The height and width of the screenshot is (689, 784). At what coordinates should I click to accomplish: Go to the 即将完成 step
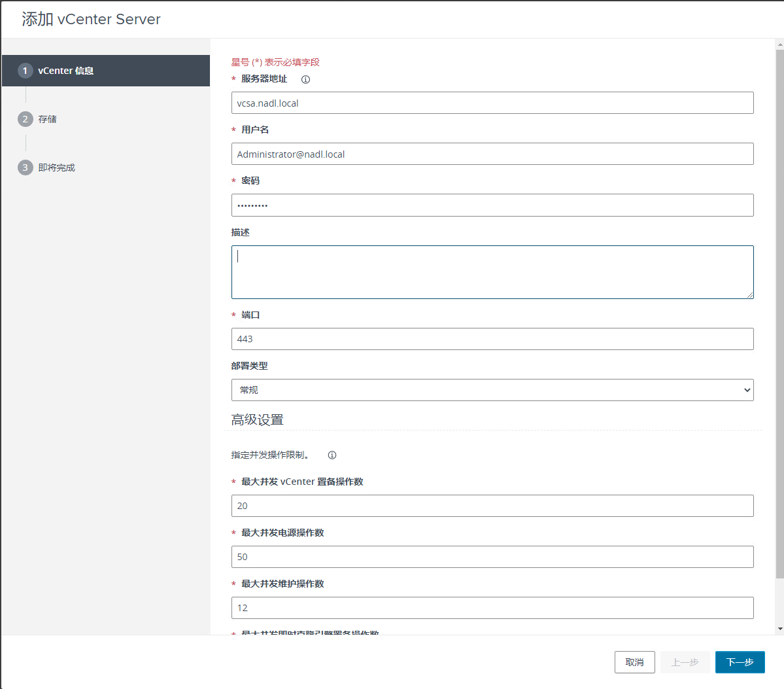click(x=46, y=168)
